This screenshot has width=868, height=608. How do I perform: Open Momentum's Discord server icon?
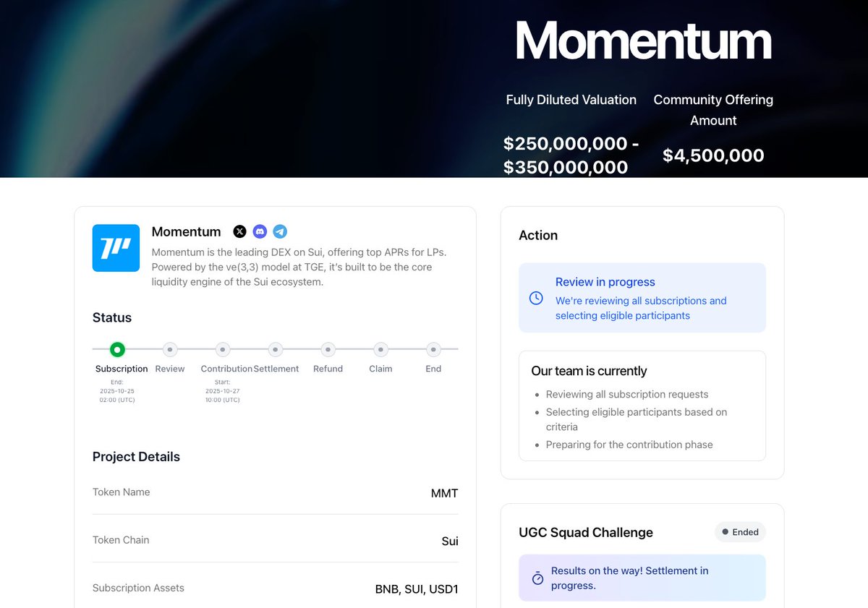click(260, 231)
